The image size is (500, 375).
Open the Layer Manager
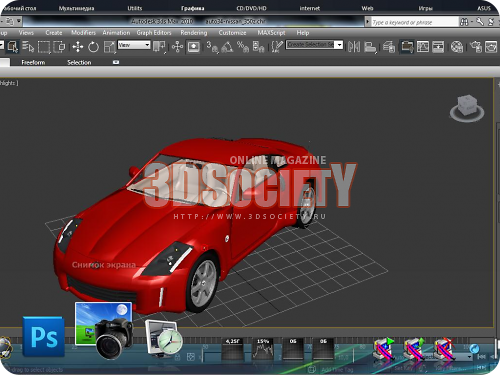[389, 47]
